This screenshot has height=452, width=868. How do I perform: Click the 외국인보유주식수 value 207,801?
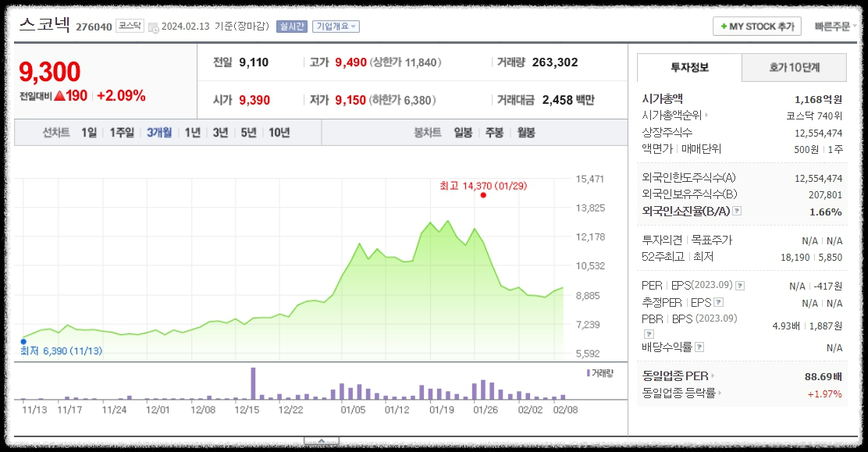(825, 195)
